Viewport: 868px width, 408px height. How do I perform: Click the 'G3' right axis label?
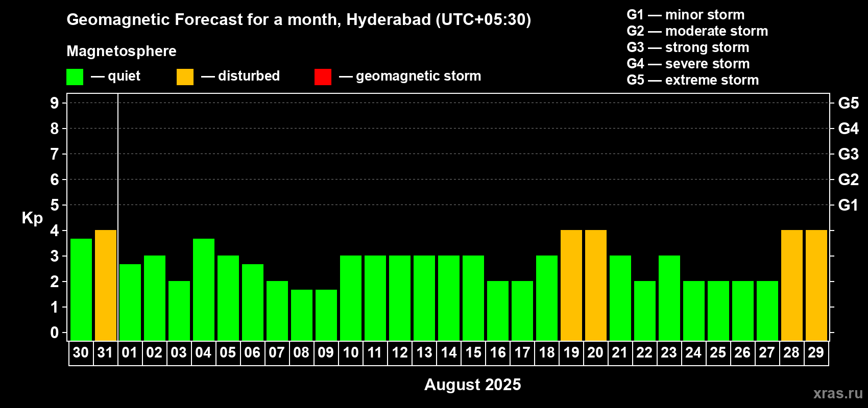pyautogui.click(x=849, y=154)
